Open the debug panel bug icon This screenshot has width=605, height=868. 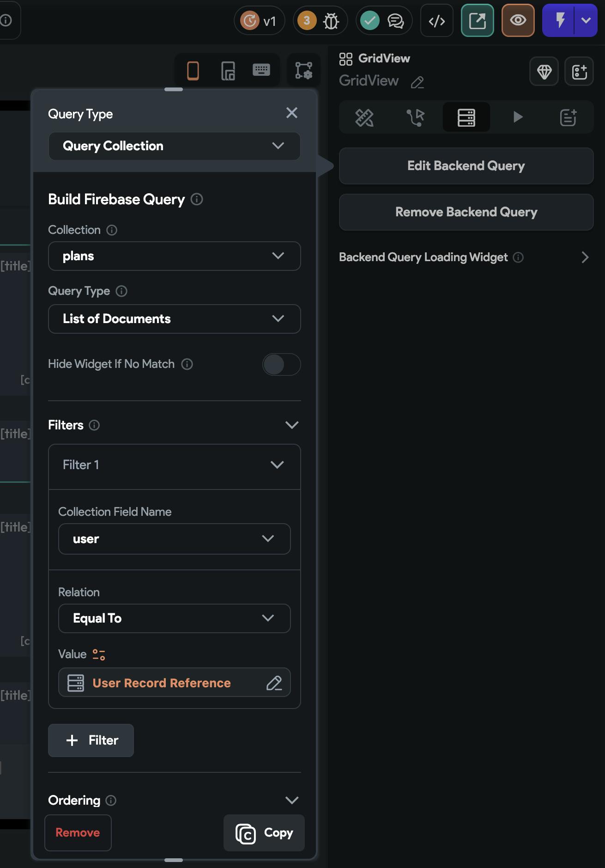[331, 21]
